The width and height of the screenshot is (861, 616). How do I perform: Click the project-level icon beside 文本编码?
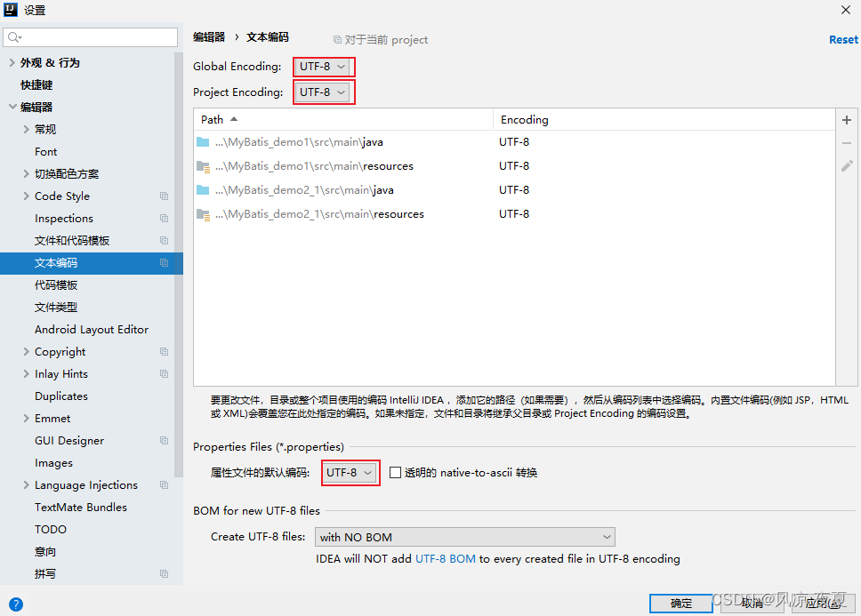pyautogui.click(x=164, y=263)
